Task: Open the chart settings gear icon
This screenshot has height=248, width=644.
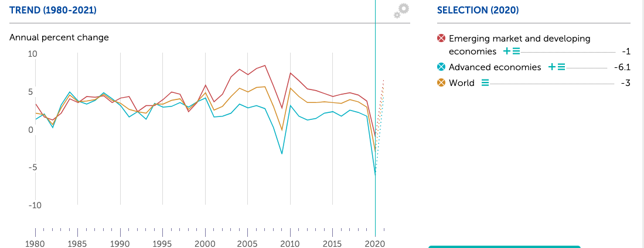Action: coord(401,11)
